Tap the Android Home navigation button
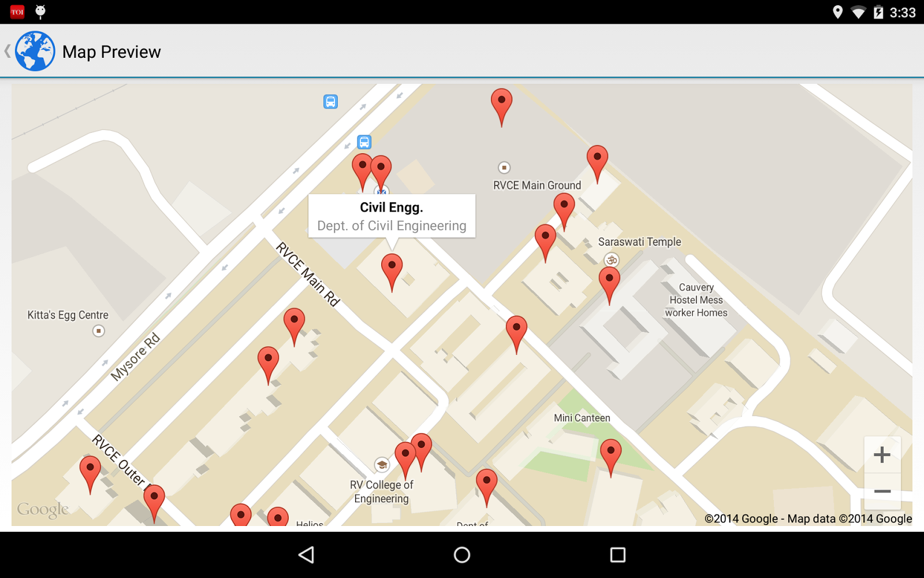 (x=462, y=555)
